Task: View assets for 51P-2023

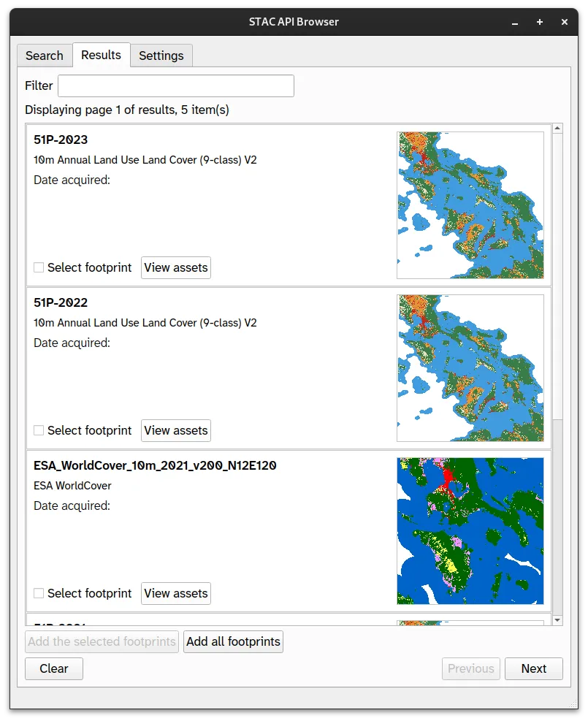Action: point(176,268)
